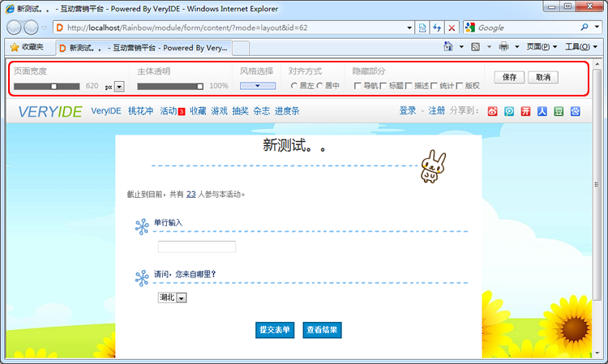Click the VeryIDE text nav link

(106, 111)
